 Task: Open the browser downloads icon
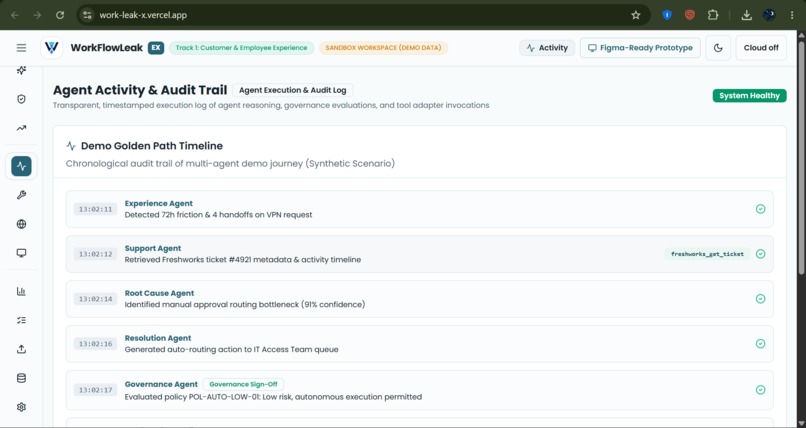tap(746, 15)
